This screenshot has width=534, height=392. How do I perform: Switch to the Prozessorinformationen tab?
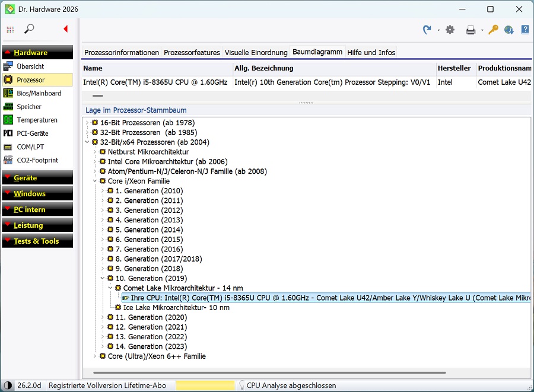[x=122, y=52]
